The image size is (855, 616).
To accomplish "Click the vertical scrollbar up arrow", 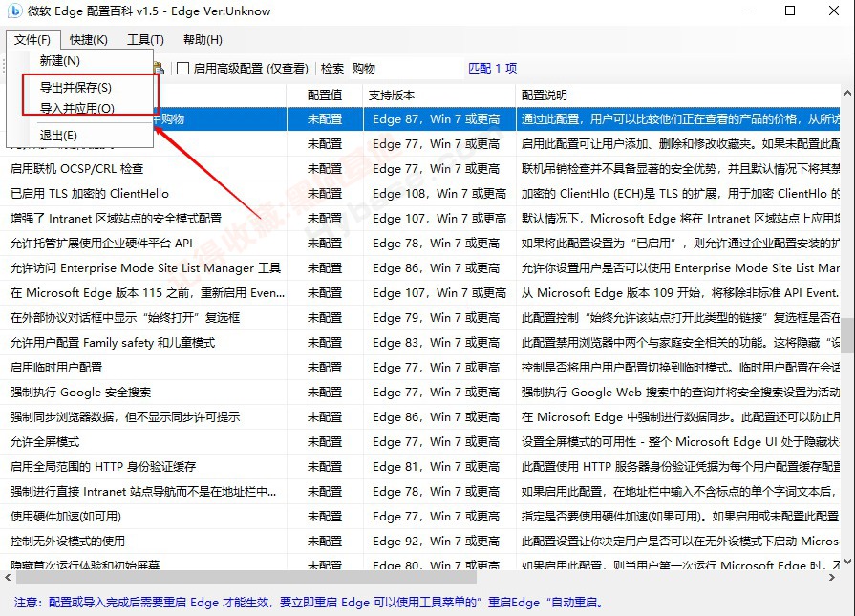I will coord(847,94).
